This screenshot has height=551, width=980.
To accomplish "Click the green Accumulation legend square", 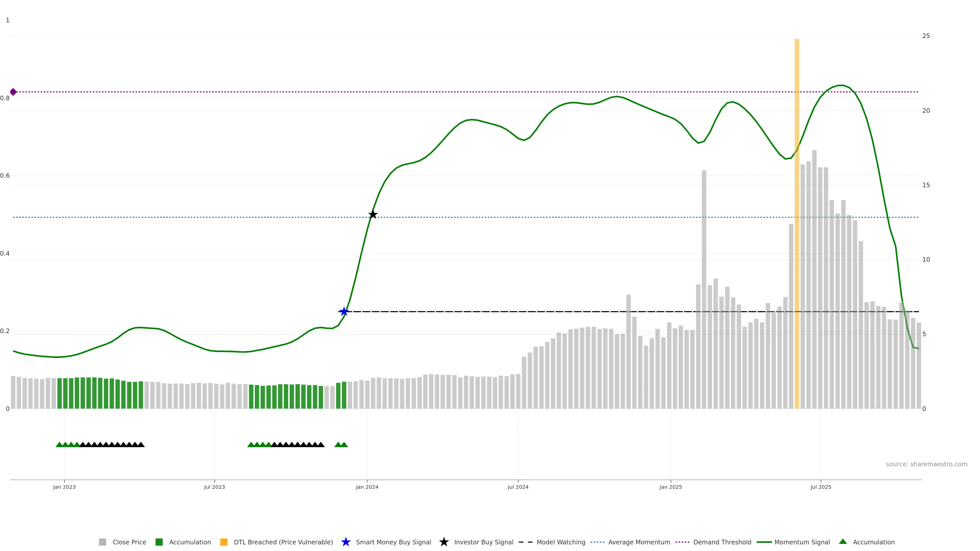I will (x=159, y=542).
